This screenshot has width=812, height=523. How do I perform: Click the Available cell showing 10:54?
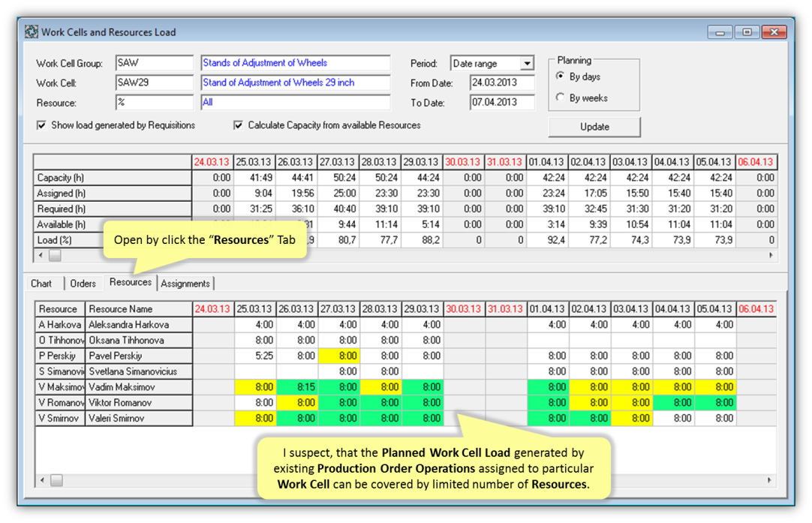click(x=631, y=224)
